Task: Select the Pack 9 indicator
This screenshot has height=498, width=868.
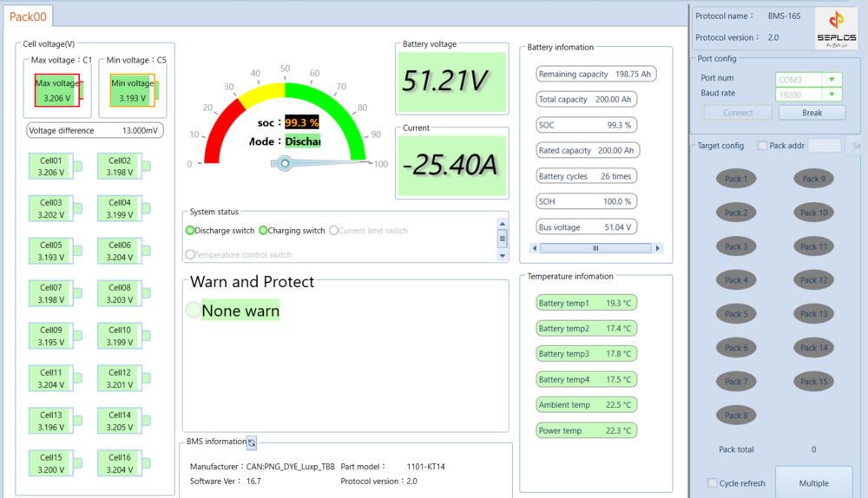Action: [814, 179]
